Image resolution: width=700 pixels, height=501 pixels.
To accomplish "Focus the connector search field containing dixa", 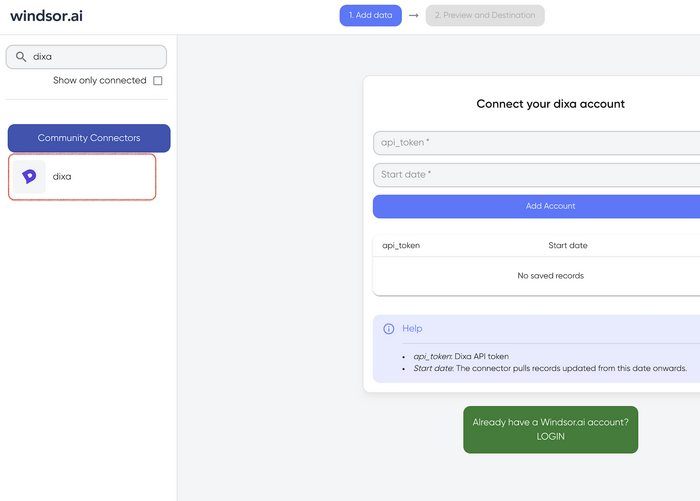I will (x=86, y=57).
